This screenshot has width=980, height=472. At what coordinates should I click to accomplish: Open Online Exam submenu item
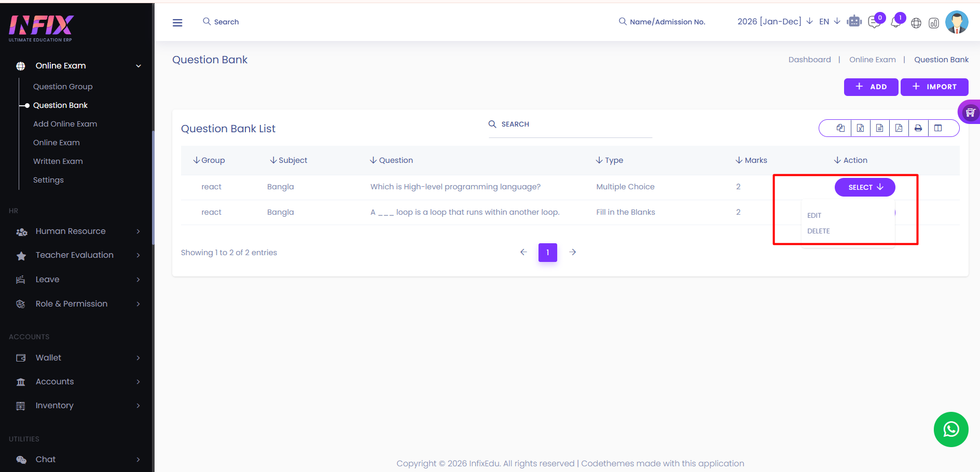(x=57, y=143)
